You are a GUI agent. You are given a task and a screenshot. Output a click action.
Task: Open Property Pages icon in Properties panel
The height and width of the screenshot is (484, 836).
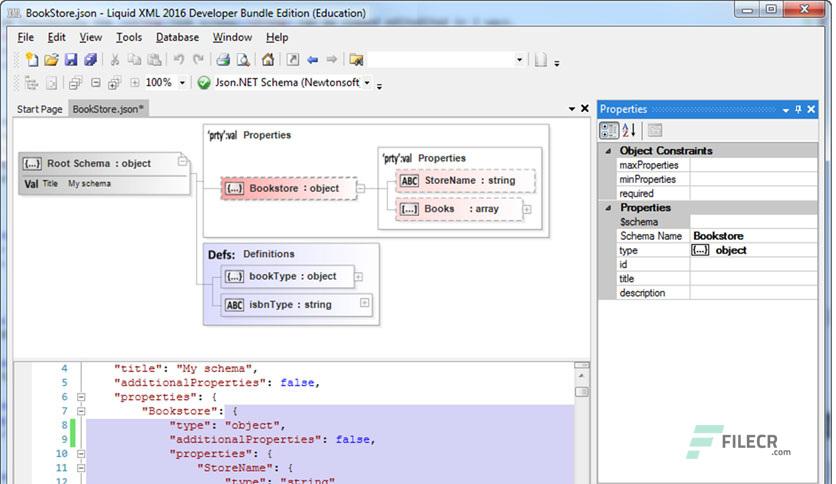[x=655, y=130]
